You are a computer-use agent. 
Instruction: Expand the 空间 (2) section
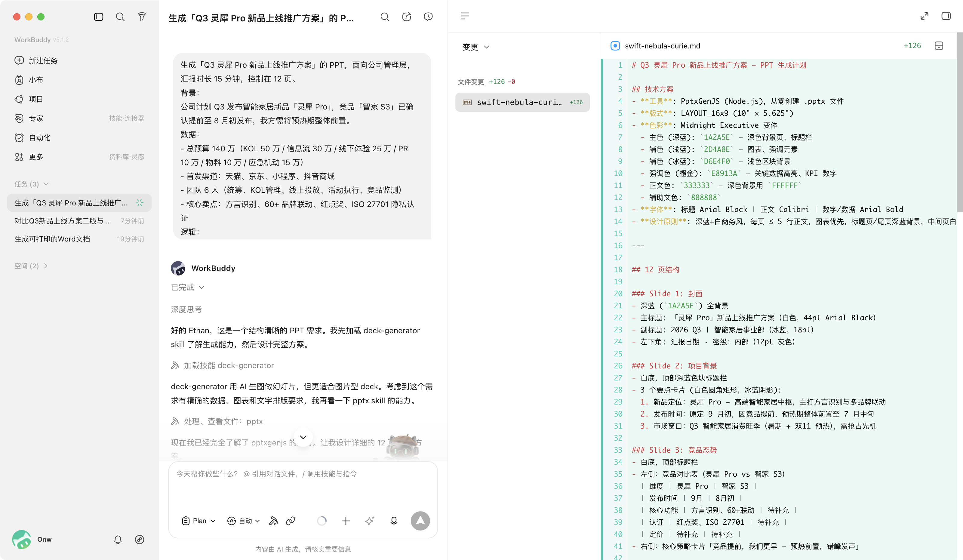31,266
